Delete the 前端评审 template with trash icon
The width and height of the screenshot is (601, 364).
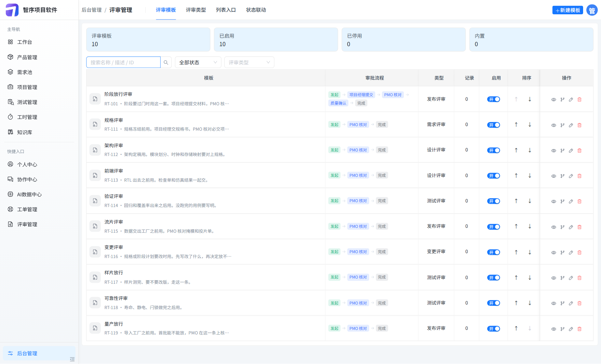pos(580,176)
